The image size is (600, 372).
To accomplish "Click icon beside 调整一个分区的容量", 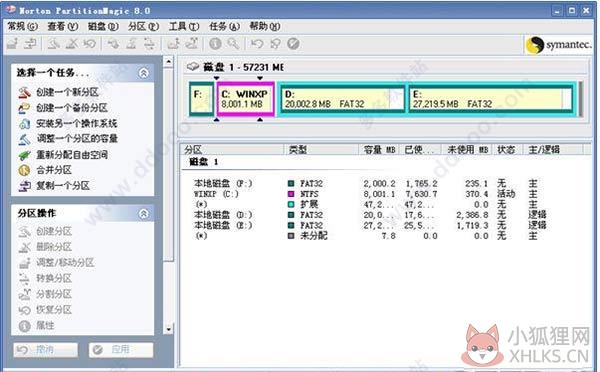I will click(24, 139).
